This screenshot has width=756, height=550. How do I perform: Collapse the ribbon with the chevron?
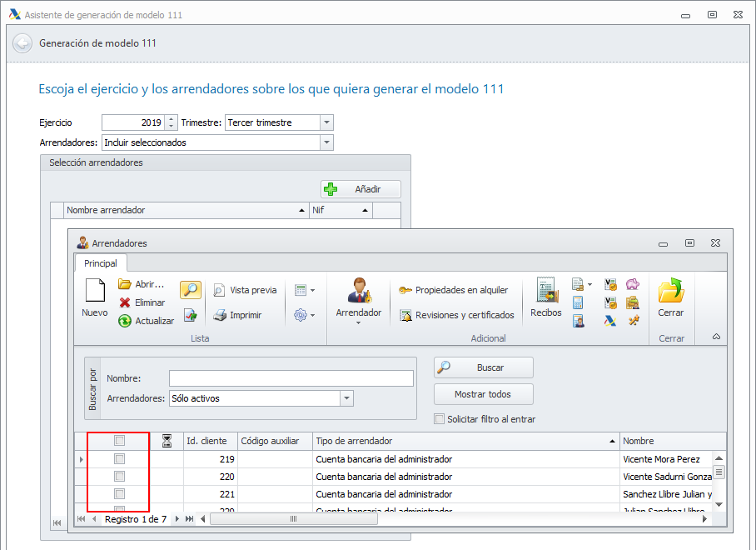point(717,337)
